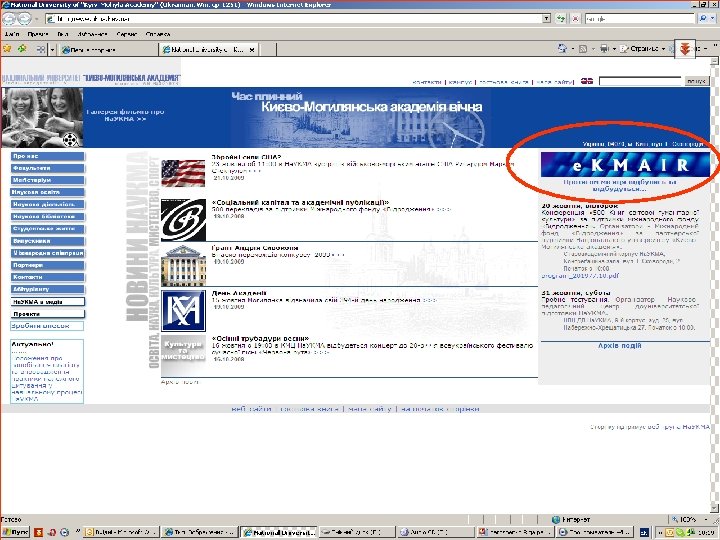Click the Home icon in command bar
The height and width of the screenshot is (540, 720).
562,48
